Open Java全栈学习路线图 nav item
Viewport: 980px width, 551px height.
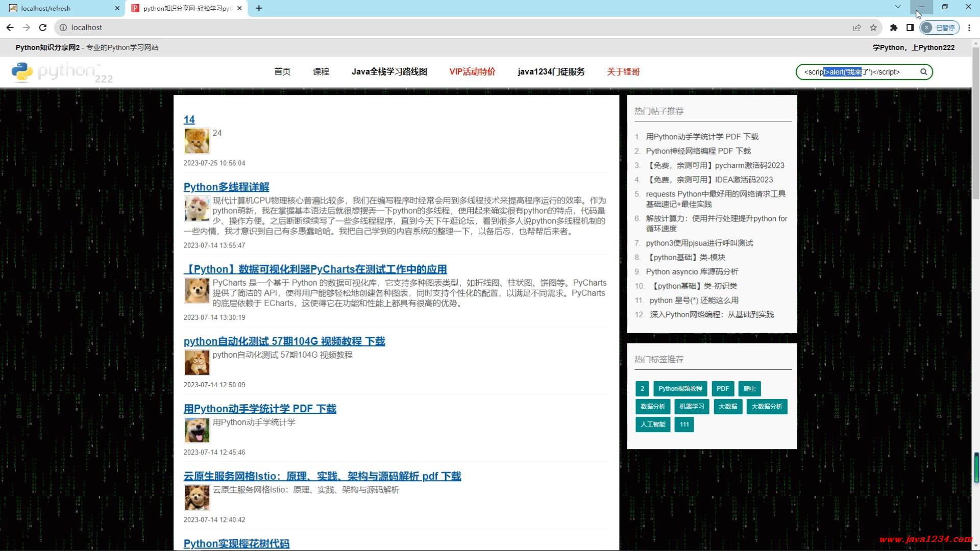click(x=389, y=72)
